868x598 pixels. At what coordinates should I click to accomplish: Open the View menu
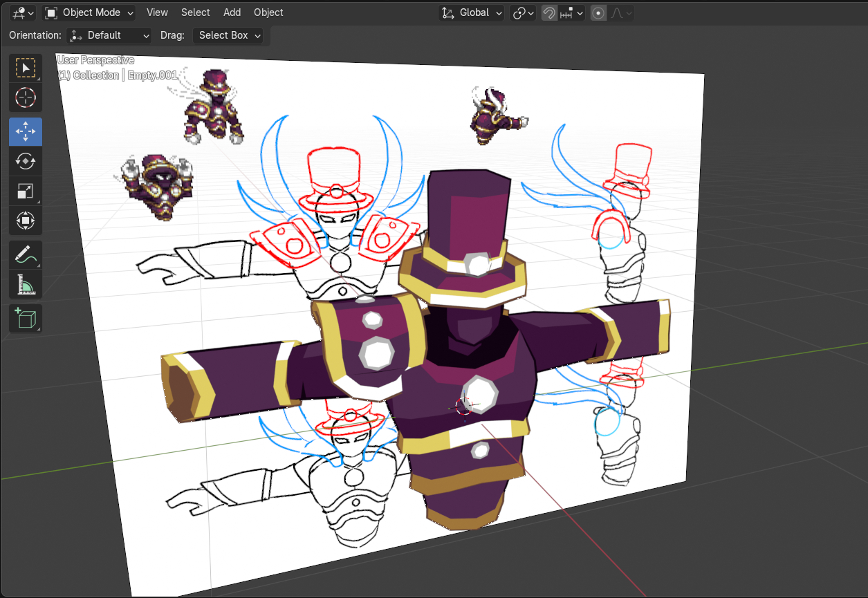point(157,12)
